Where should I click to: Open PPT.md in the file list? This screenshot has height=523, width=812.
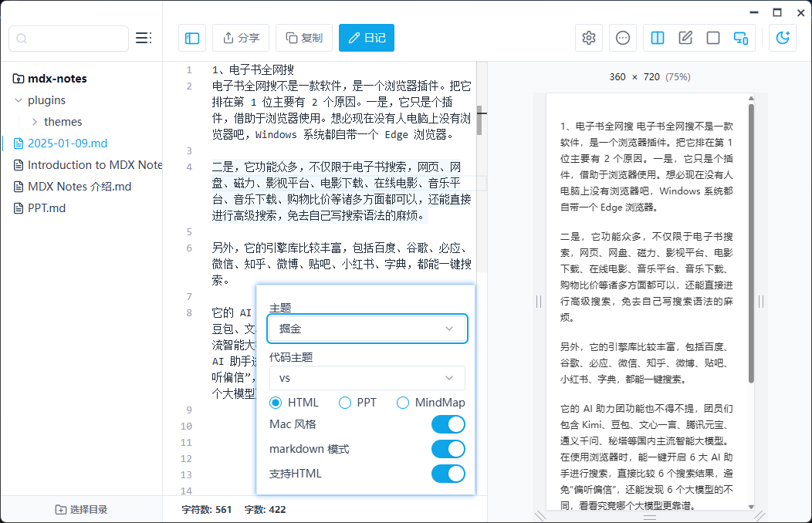point(40,208)
